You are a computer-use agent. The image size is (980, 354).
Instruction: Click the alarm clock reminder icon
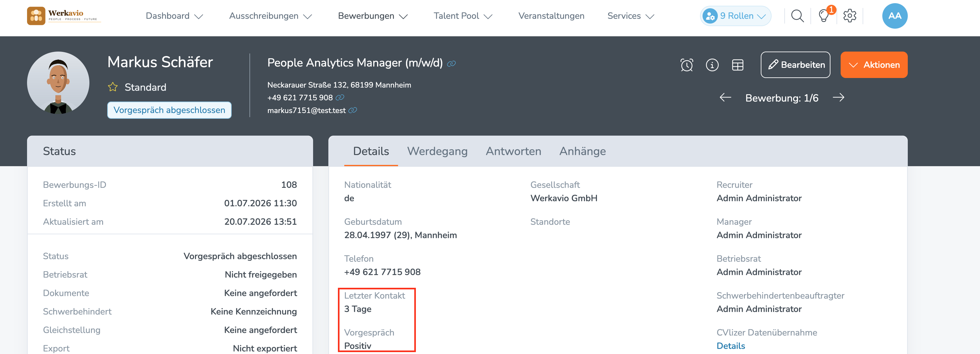687,65
